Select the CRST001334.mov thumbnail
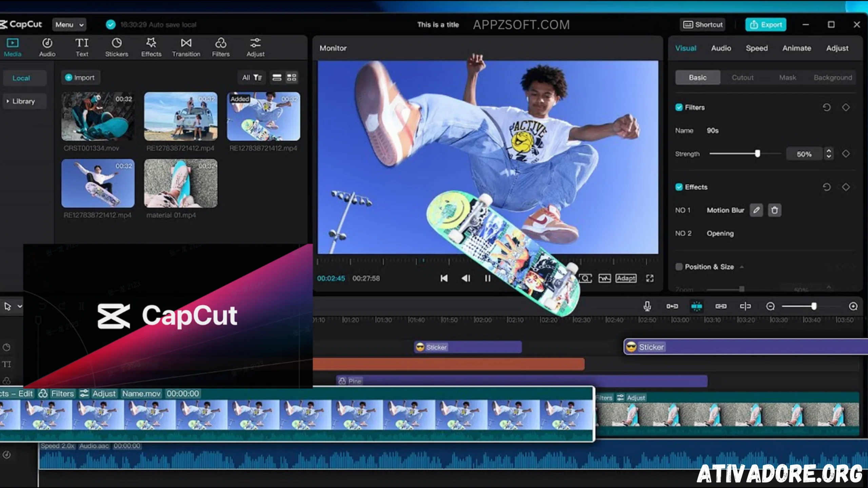 coord(98,116)
